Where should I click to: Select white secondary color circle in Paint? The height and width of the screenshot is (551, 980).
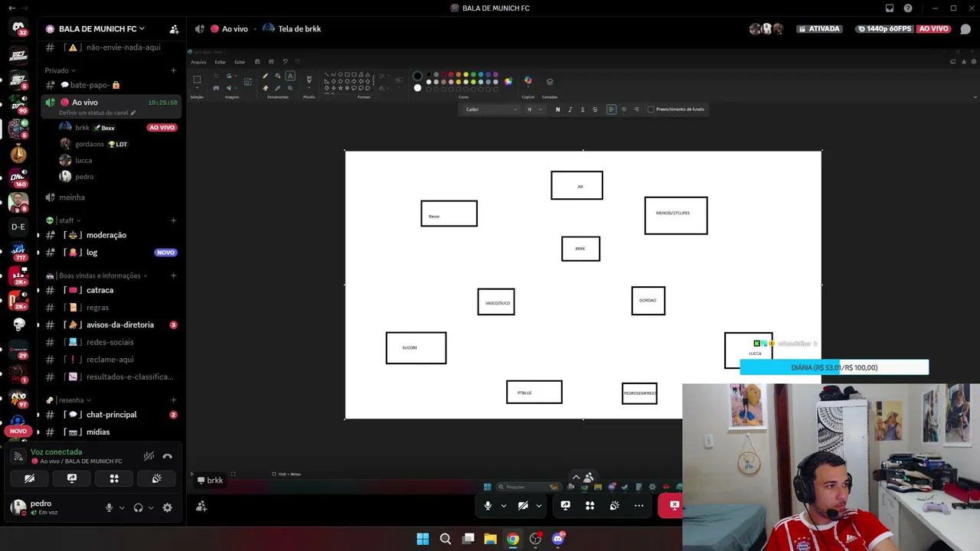click(x=417, y=88)
